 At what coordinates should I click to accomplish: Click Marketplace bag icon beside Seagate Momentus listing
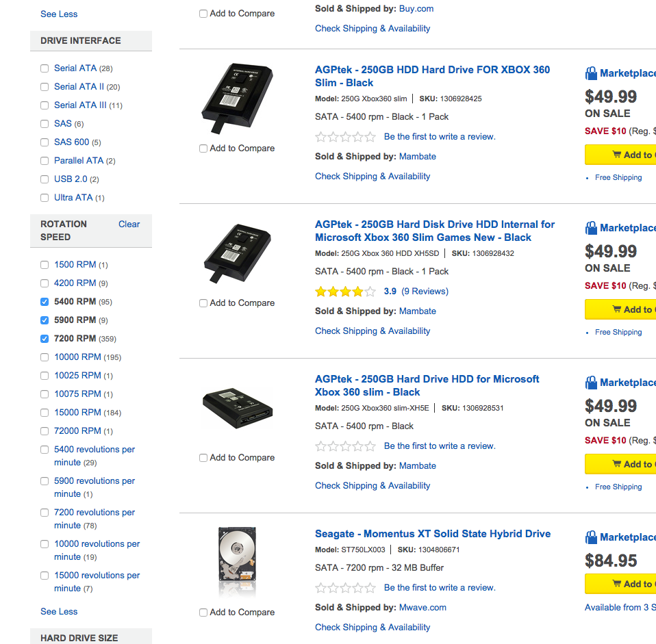(592, 537)
